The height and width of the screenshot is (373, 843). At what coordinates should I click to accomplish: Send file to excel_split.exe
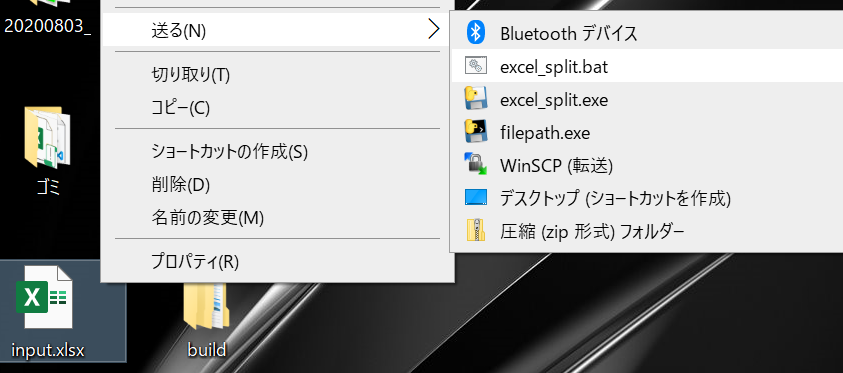pos(647,99)
